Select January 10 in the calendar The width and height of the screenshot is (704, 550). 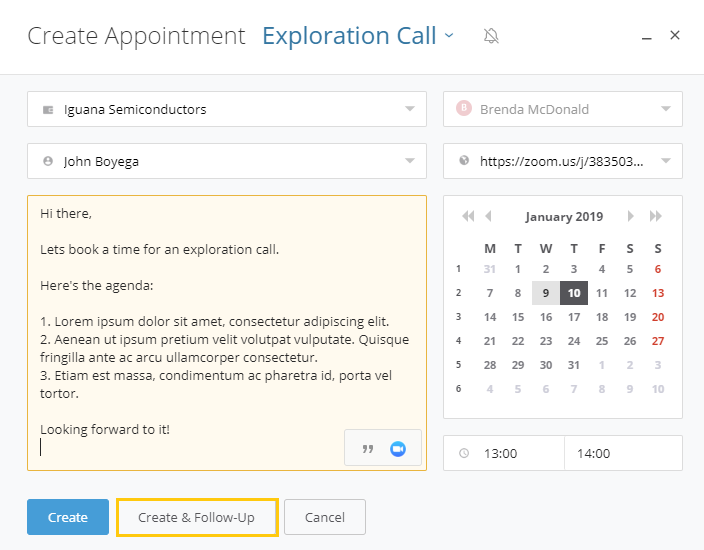[574, 293]
